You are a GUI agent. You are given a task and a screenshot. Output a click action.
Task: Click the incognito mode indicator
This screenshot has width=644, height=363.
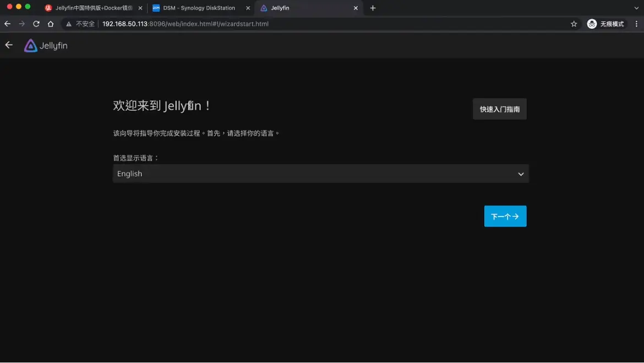tap(605, 24)
